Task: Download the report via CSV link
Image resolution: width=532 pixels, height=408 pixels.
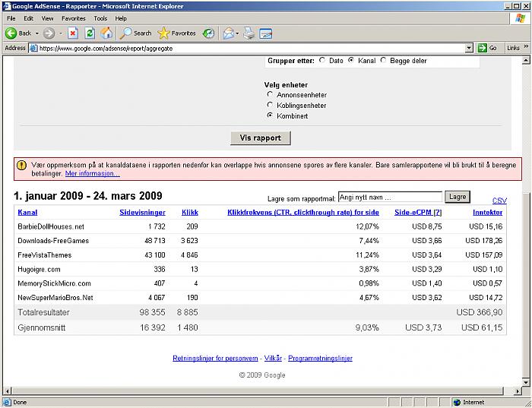Action: click(x=499, y=201)
